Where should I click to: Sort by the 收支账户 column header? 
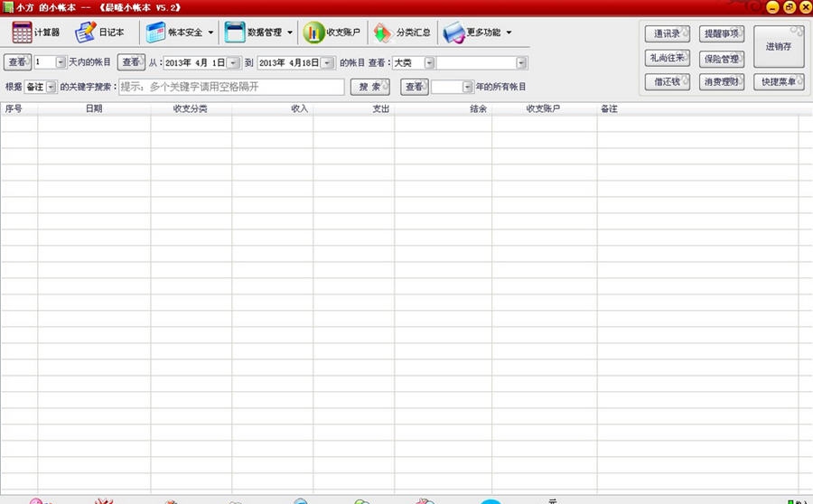(x=544, y=109)
